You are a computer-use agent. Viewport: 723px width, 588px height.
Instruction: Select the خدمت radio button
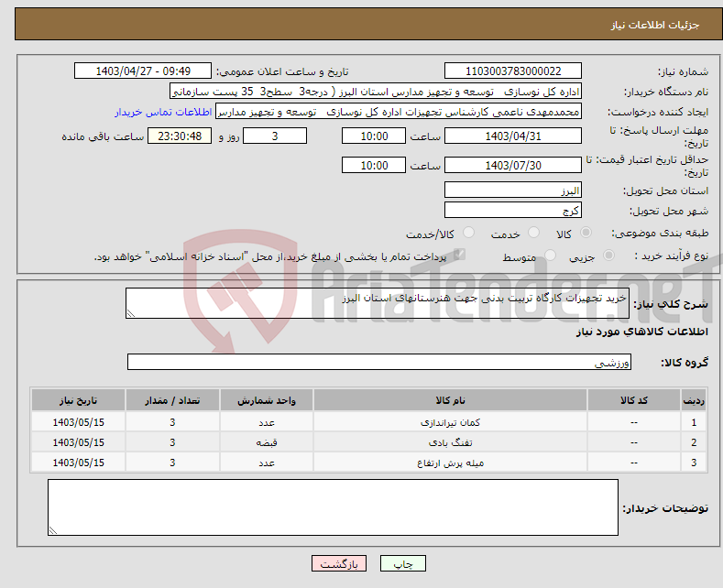(533, 233)
